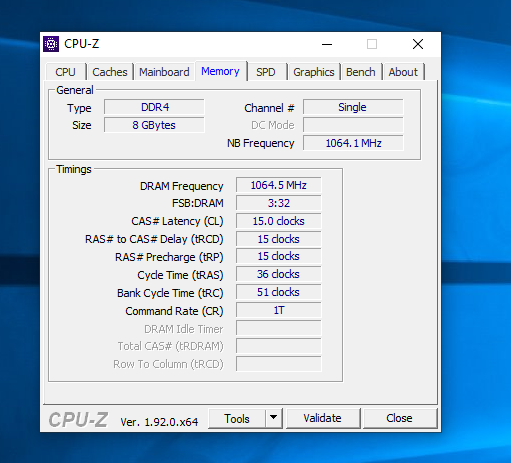Viewport: 511px width, 463px height.
Task: Minimize the CPU-Z window
Action: (327, 44)
